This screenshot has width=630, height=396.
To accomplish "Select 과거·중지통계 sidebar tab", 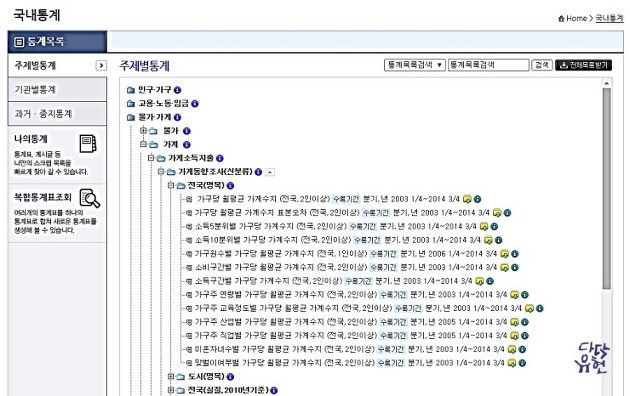I will (57, 114).
